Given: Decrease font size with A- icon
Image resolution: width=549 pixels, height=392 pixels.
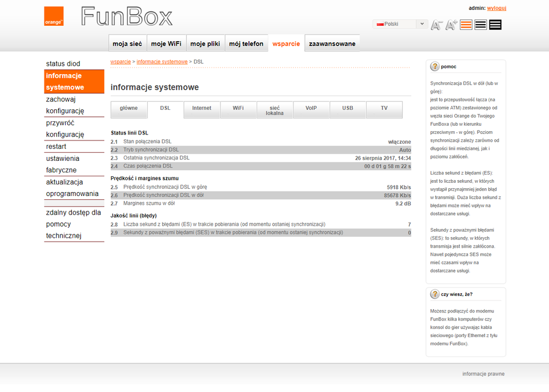Looking at the screenshot, I should click(436, 25).
